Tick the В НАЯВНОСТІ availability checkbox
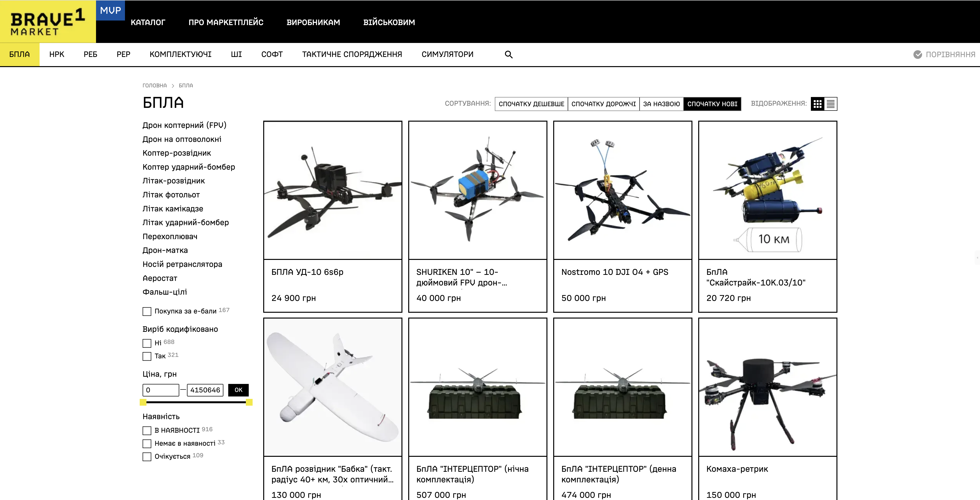This screenshot has width=980, height=500. click(x=147, y=430)
